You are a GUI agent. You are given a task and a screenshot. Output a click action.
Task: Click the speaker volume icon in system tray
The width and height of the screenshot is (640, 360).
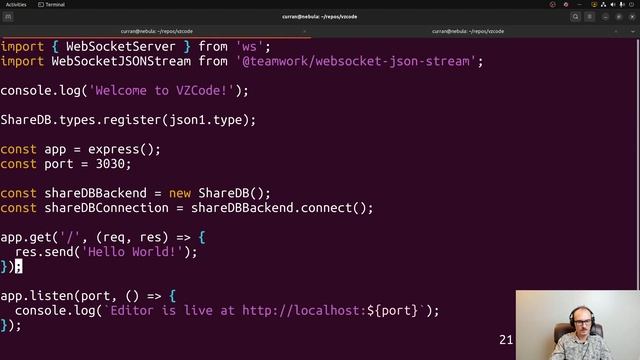tap(613, 4)
